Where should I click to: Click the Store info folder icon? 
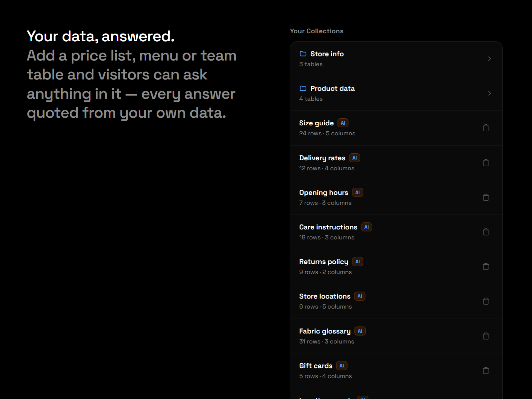(x=303, y=54)
